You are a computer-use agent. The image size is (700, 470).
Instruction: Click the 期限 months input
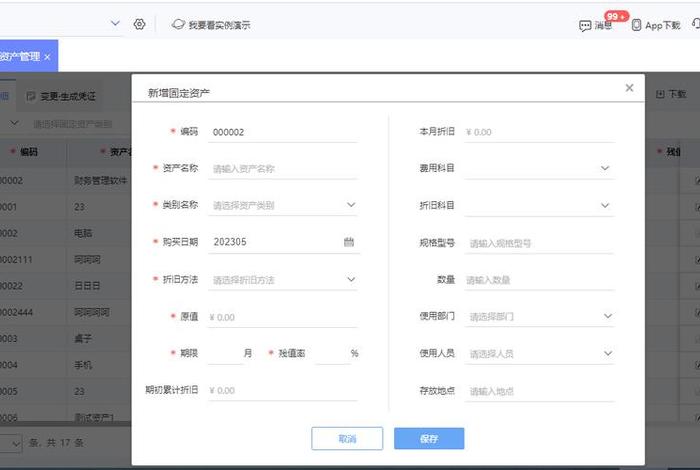(x=225, y=354)
